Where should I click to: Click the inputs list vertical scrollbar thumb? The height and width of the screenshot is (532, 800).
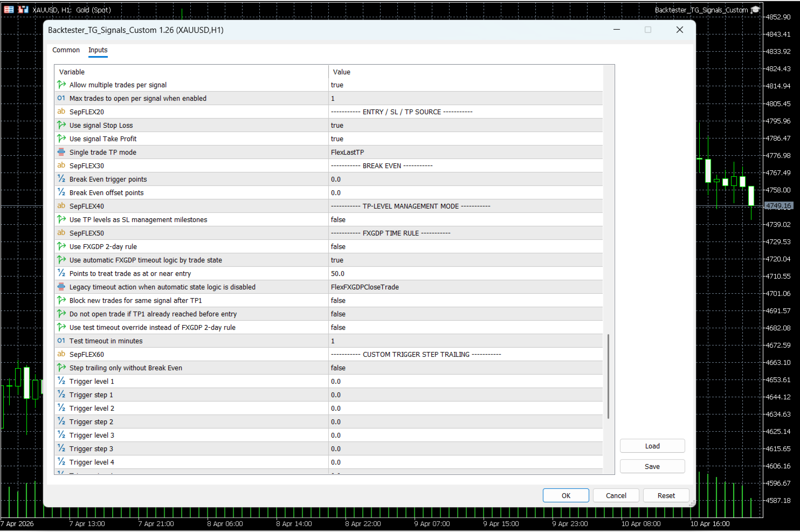[609, 376]
